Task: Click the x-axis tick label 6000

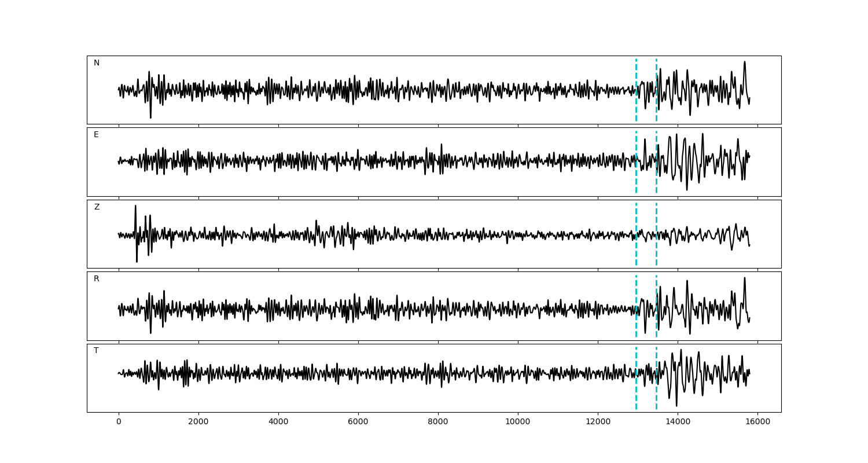Action: pos(358,422)
